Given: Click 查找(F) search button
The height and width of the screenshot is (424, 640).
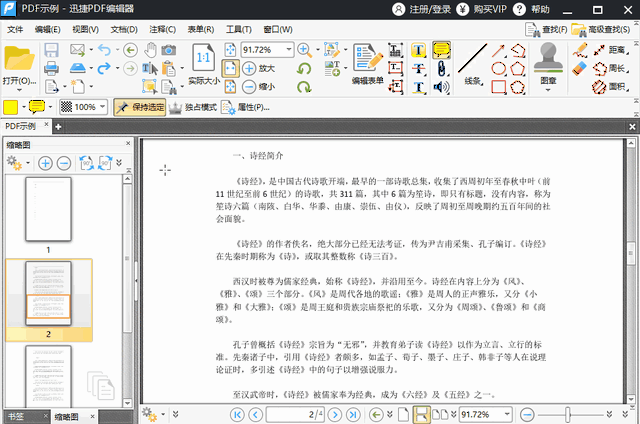Looking at the screenshot, I should tap(546, 29).
